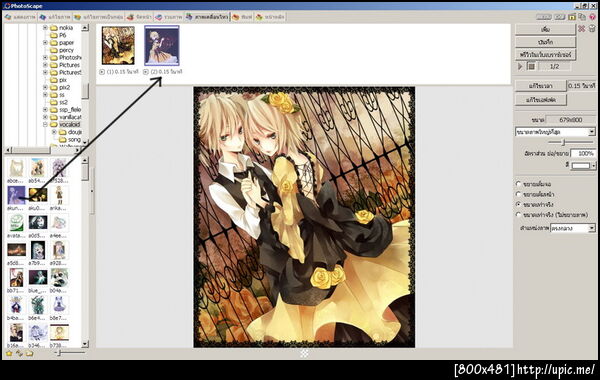Click play icon beside frame (1) label
Image resolution: width=600 pixels, height=380 pixels.
click(102, 72)
